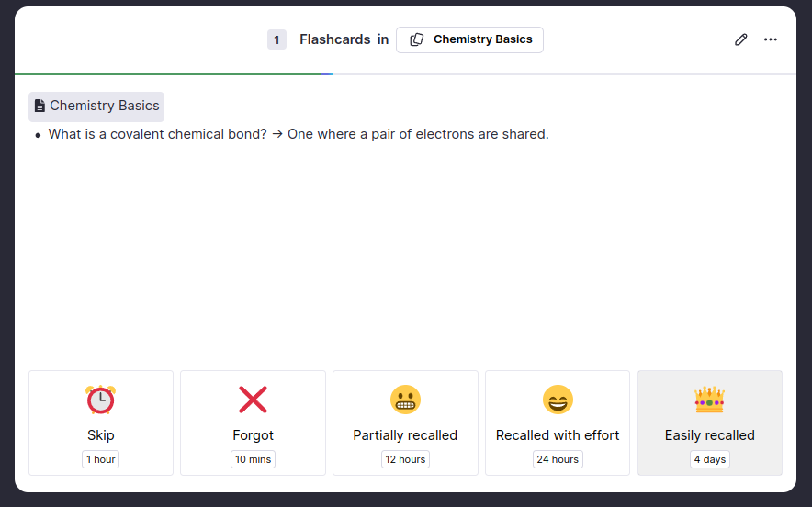Select the Partially recalled label
Image resolution: width=812 pixels, height=507 pixels.
pyautogui.click(x=405, y=435)
